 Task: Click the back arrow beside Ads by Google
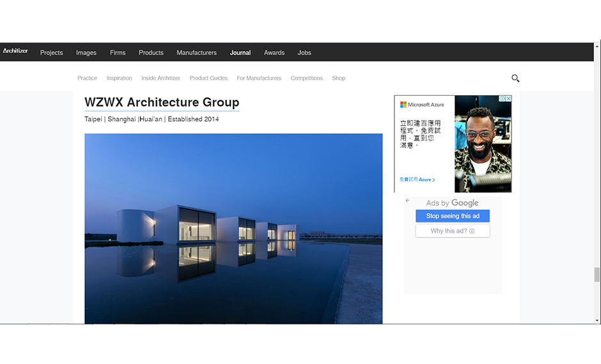pos(407,200)
